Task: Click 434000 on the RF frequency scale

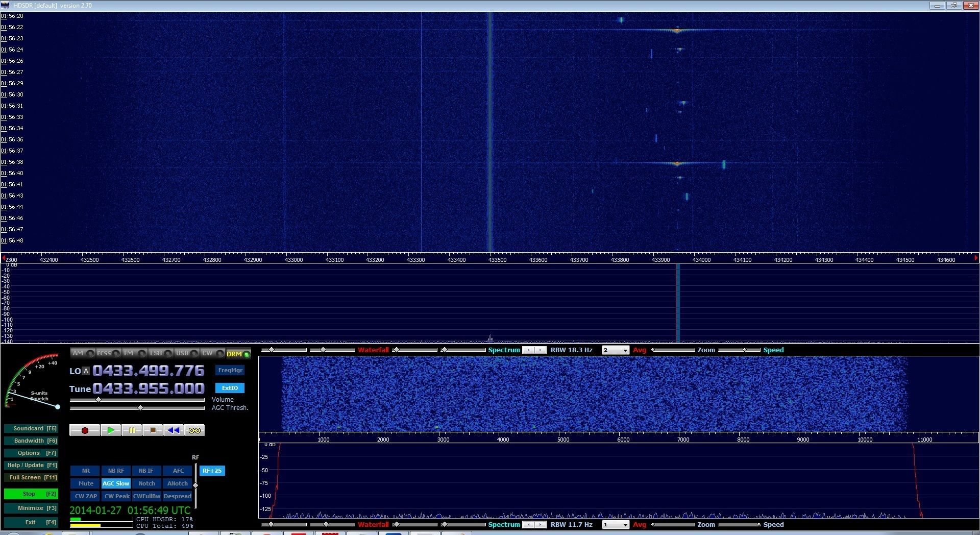Action: click(x=701, y=260)
